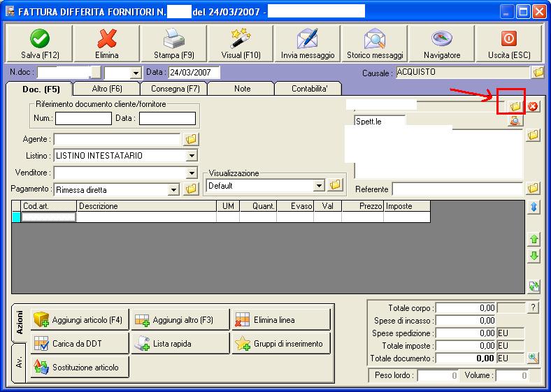Switch to Contabilita' tab
Viewport: 551px width, 392px height.
309,89
